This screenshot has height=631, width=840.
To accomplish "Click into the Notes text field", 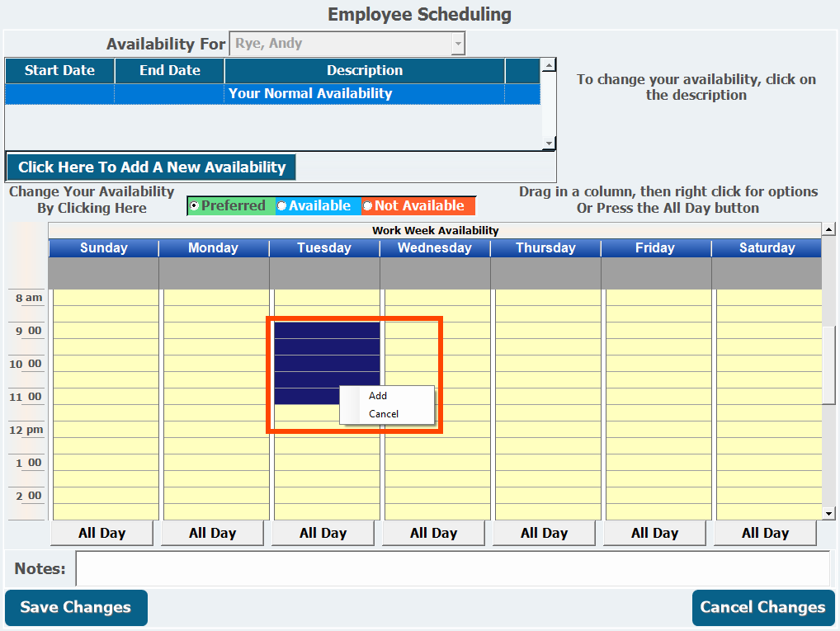I will point(452,568).
